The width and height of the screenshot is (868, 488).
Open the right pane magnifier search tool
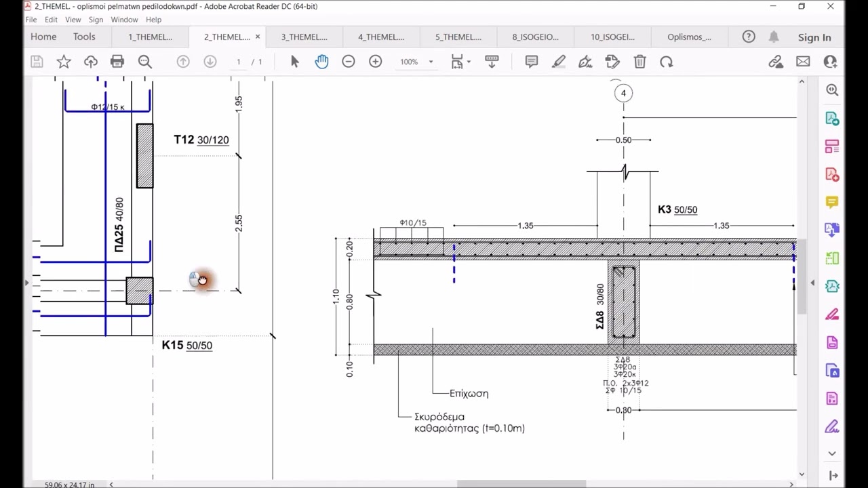click(x=832, y=90)
